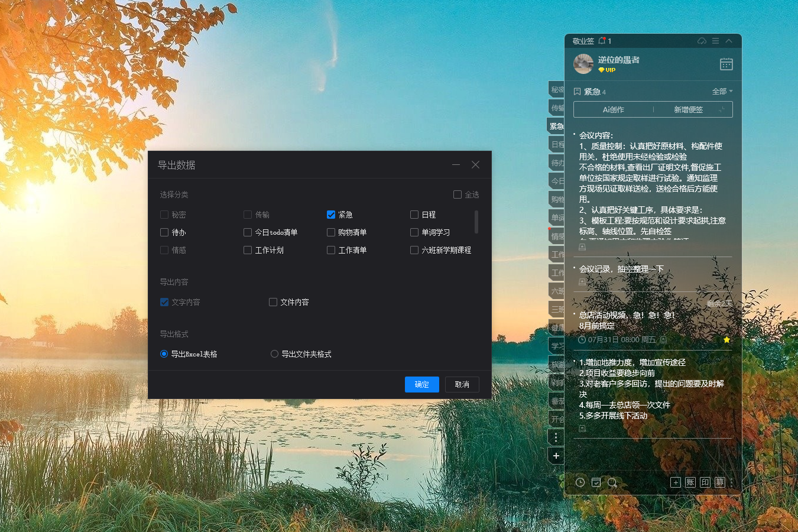Open the 印 icon in the bottom toolbar

click(x=705, y=482)
